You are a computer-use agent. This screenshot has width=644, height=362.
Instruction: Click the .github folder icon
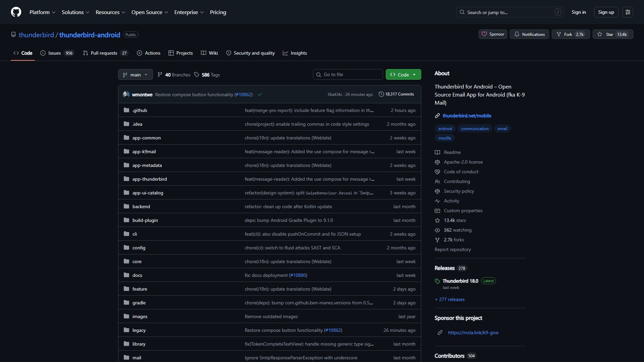[x=126, y=110]
